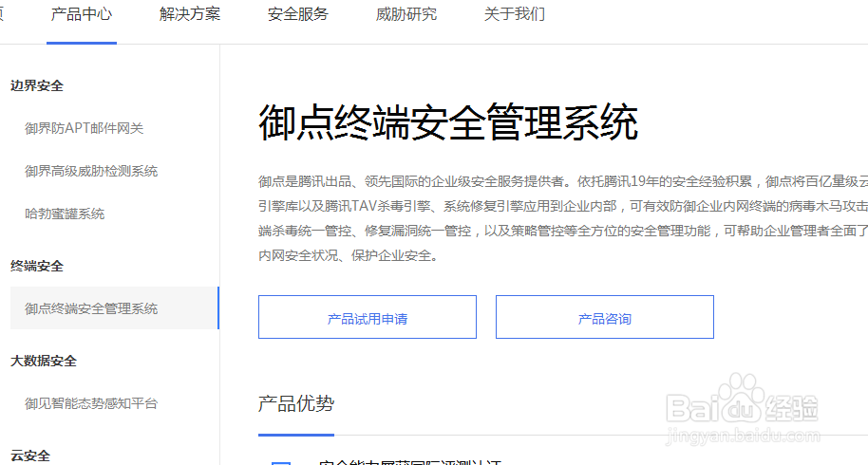The width and height of the screenshot is (868, 465).
Task: Click the 大数据安全 category heading
Action: [44, 361]
